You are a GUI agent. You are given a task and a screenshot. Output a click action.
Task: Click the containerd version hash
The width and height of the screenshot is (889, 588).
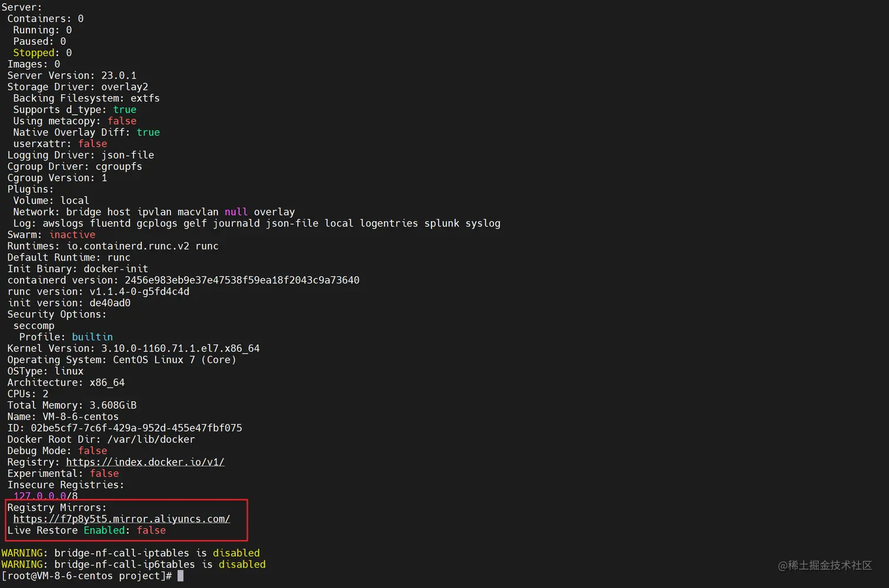click(242, 280)
